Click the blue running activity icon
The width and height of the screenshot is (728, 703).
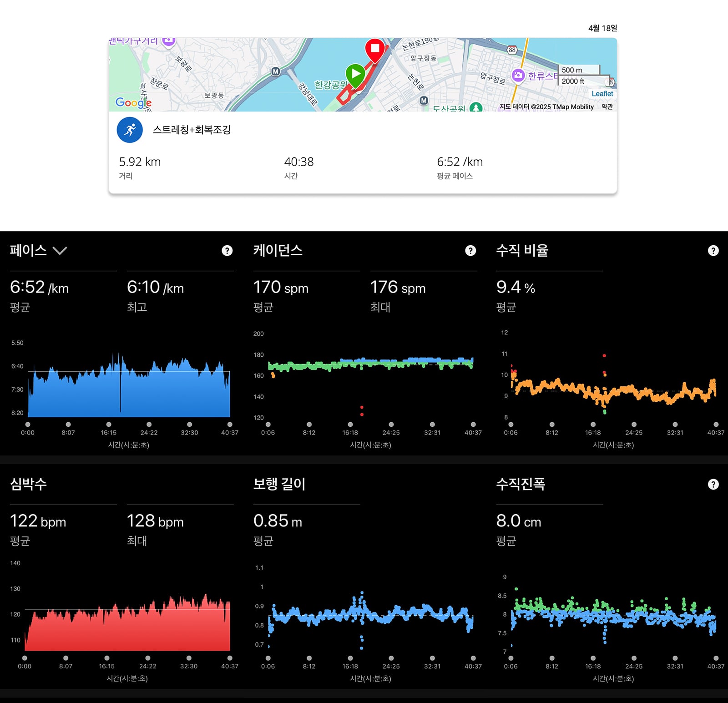(x=130, y=130)
